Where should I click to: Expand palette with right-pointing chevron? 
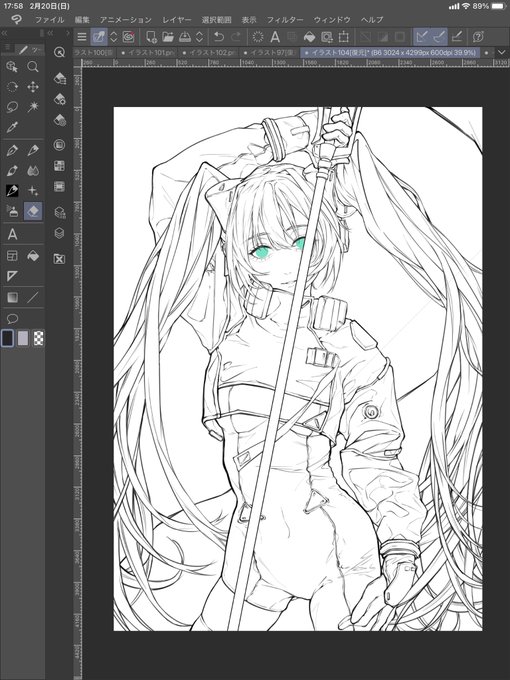[68, 33]
